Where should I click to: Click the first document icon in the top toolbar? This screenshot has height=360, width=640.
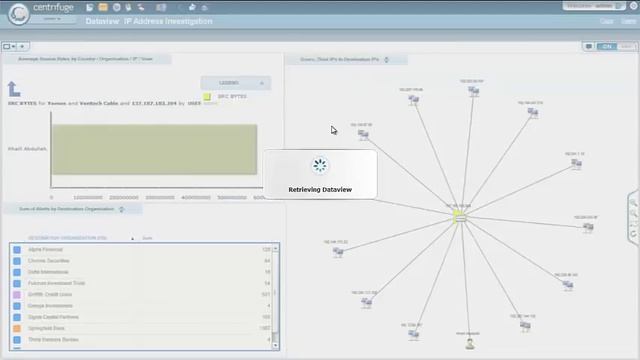point(90,7)
